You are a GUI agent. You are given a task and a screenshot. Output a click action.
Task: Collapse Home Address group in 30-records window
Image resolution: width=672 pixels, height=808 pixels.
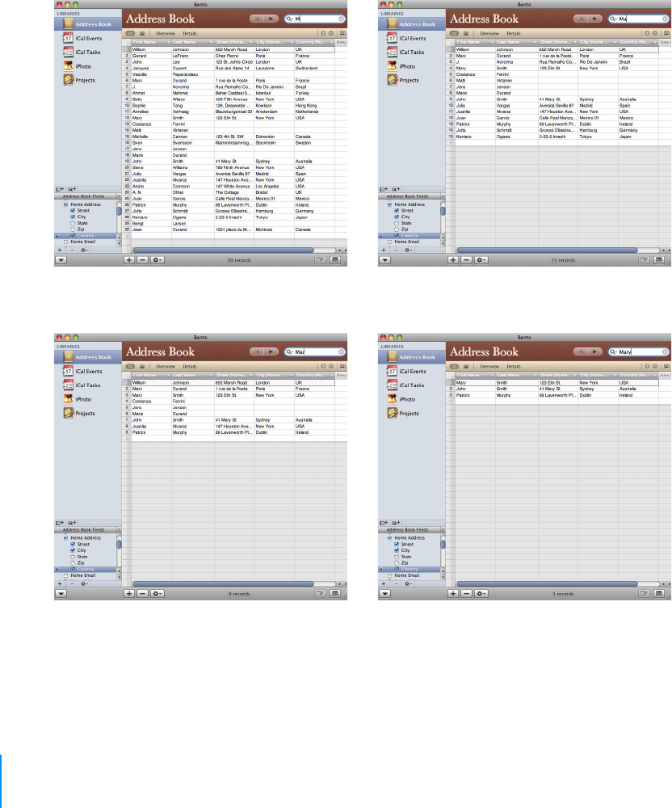click(x=65, y=204)
